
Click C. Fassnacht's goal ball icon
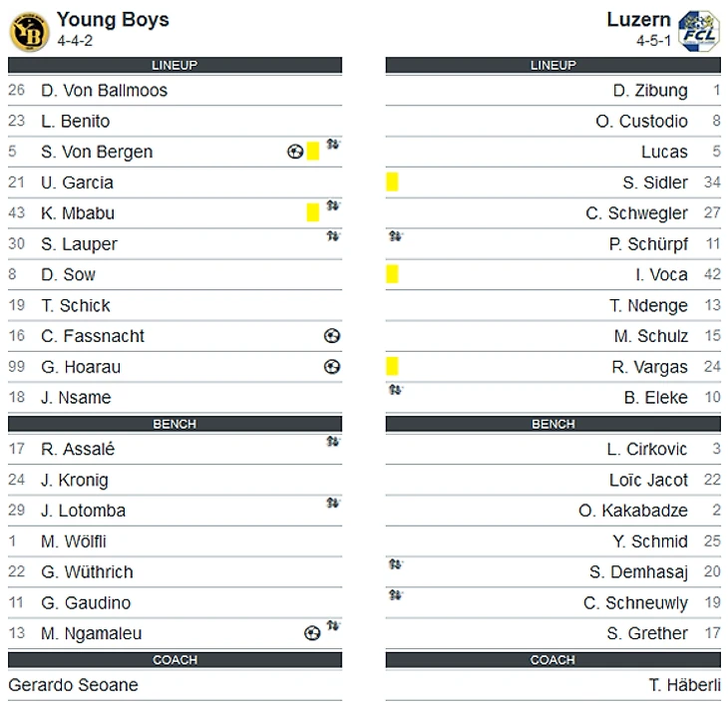(332, 336)
